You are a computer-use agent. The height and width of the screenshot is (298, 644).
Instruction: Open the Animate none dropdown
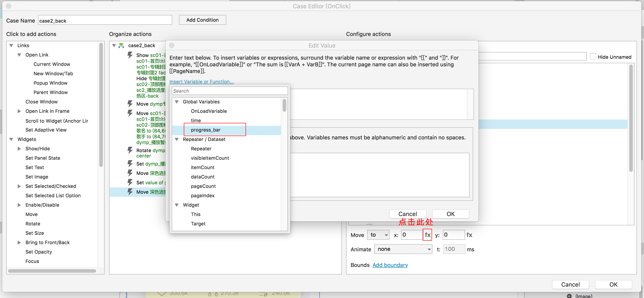click(x=403, y=249)
